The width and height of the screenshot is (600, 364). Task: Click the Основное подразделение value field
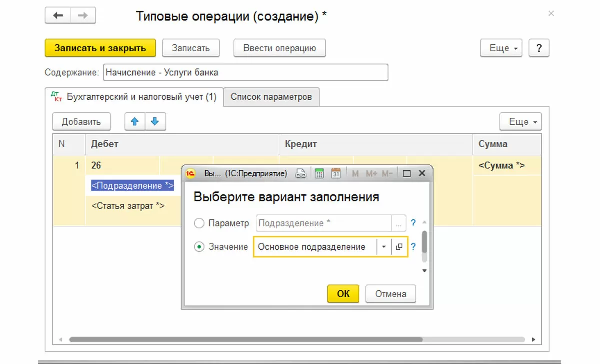point(315,247)
